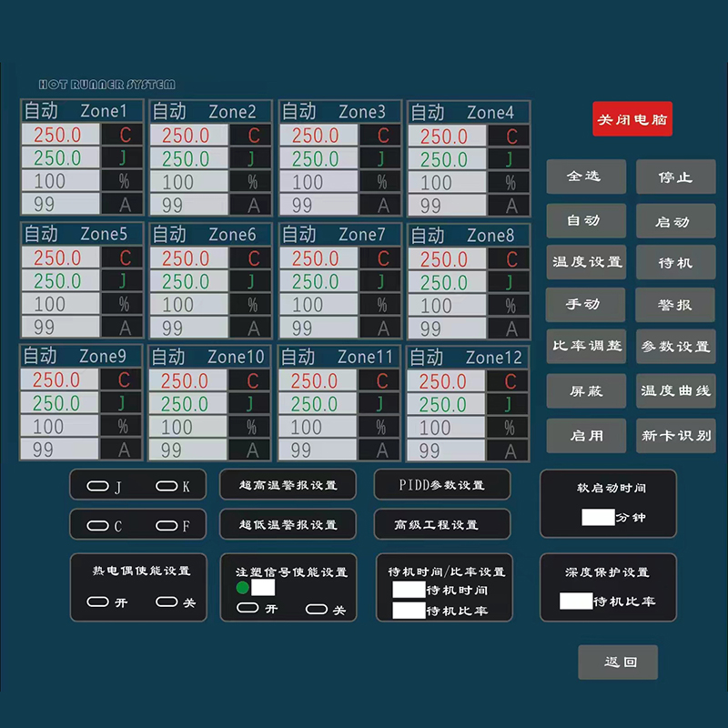The image size is (728, 728).
Task: Select Zone1 red set temperature value
Action: (x=59, y=136)
